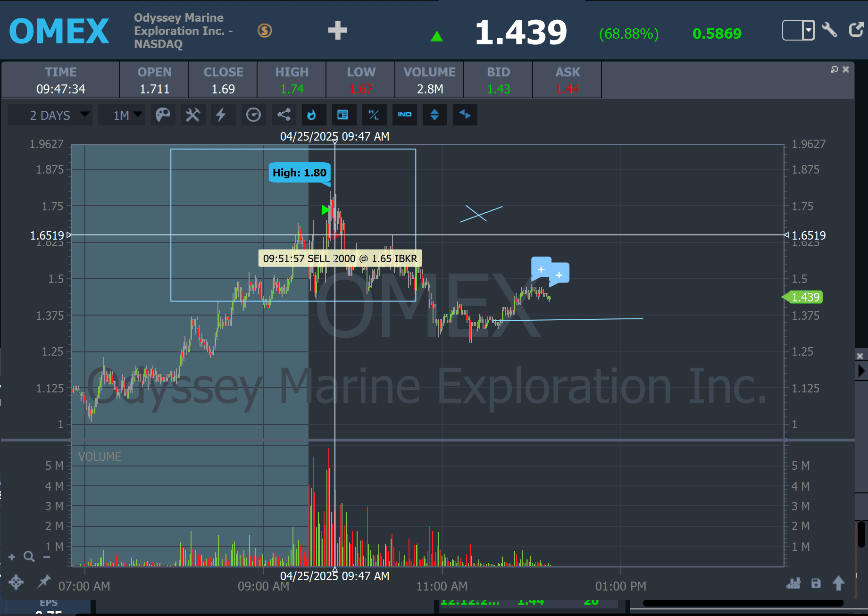Click the right-panel expand triangle arrow
868x616 pixels.
coord(861,371)
